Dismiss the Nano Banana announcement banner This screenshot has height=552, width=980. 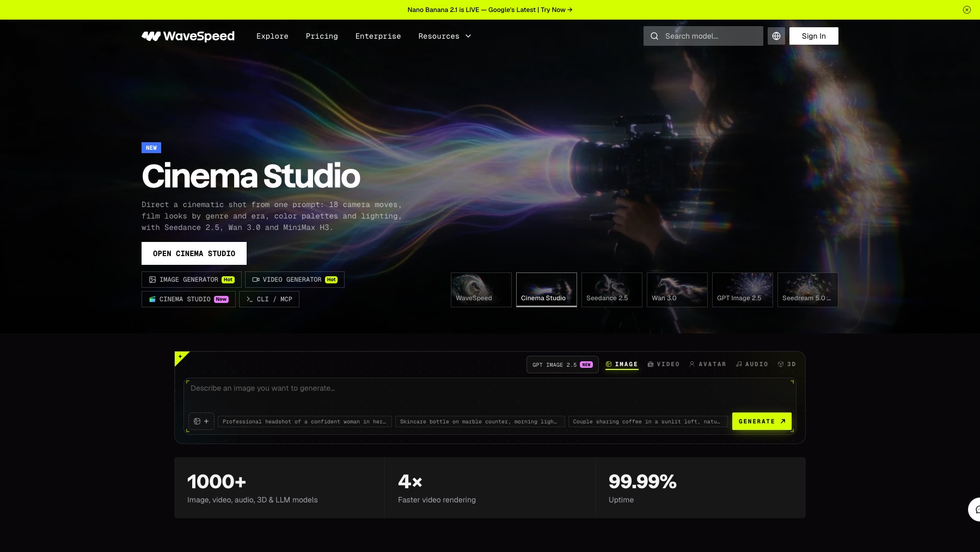(x=967, y=10)
